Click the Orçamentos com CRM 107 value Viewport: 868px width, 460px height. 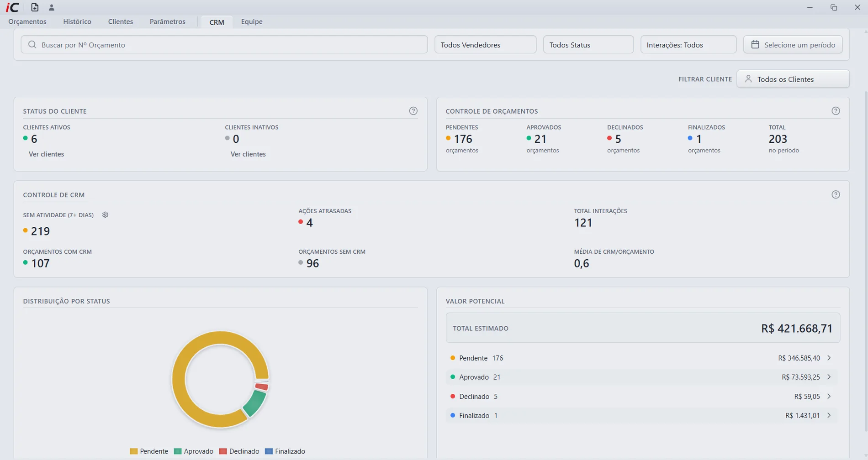coord(40,263)
